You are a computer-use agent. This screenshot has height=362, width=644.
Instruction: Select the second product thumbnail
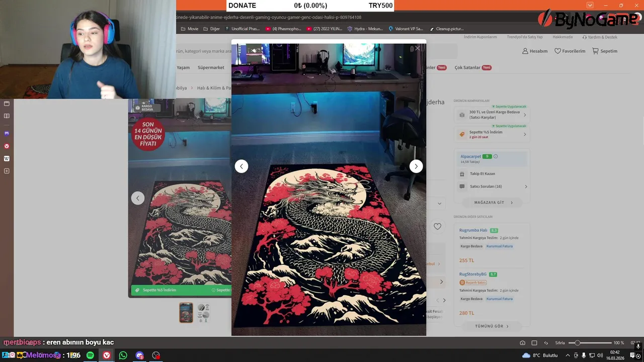coord(203,313)
